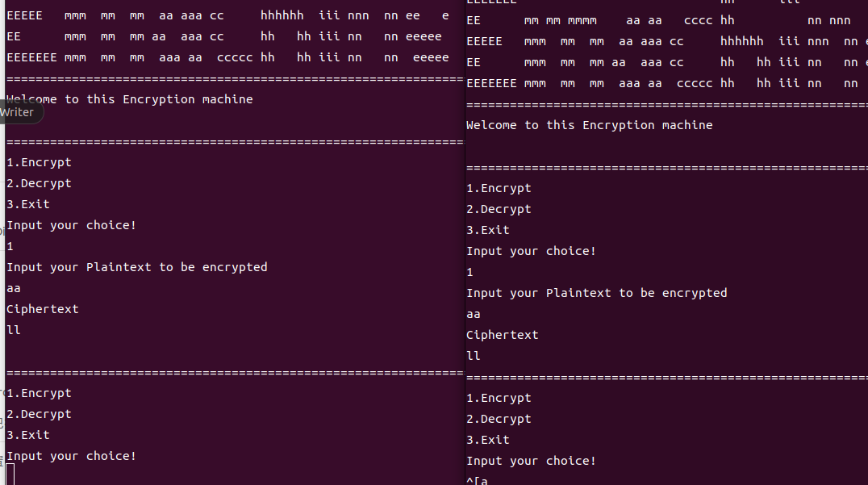This screenshot has height=485, width=868.
Task: Click the Welcome message in the right terminal
Action: (590, 125)
